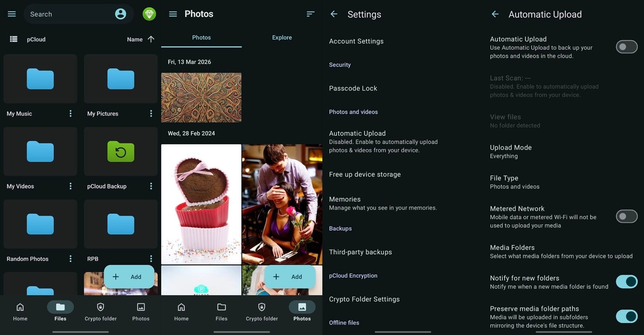Open Upload Mode option set to Everything
The image size is (644, 335).
click(563, 151)
